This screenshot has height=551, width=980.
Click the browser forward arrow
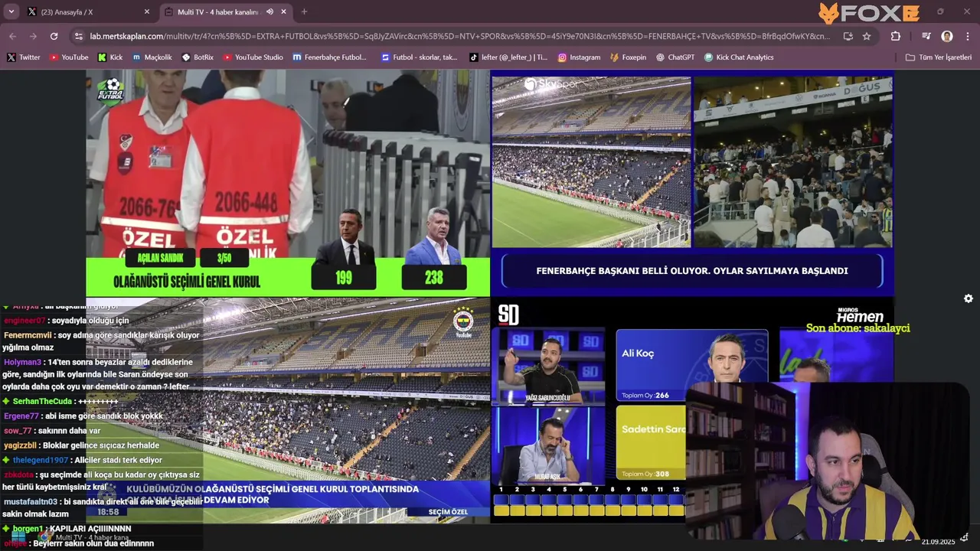[x=33, y=36]
